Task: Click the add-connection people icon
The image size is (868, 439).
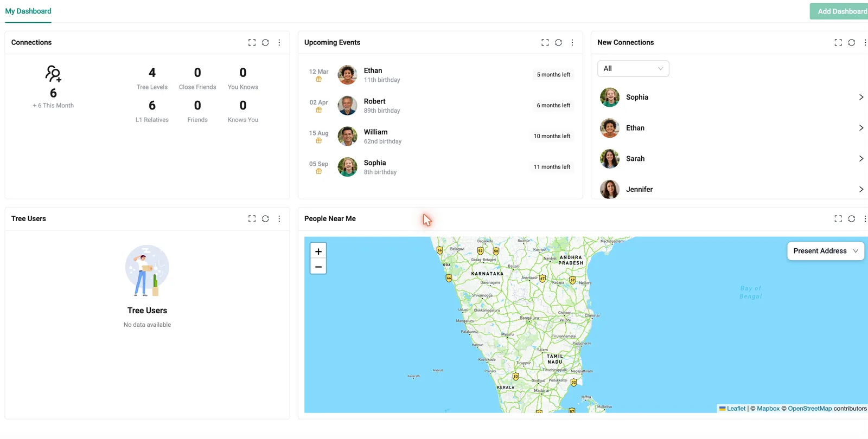Action: (53, 73)
